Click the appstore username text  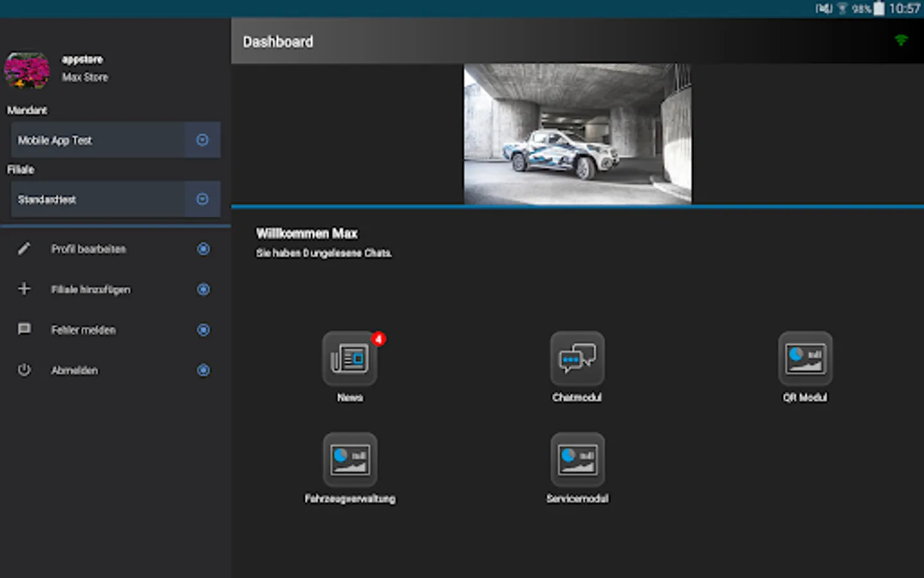coord(82,59)
